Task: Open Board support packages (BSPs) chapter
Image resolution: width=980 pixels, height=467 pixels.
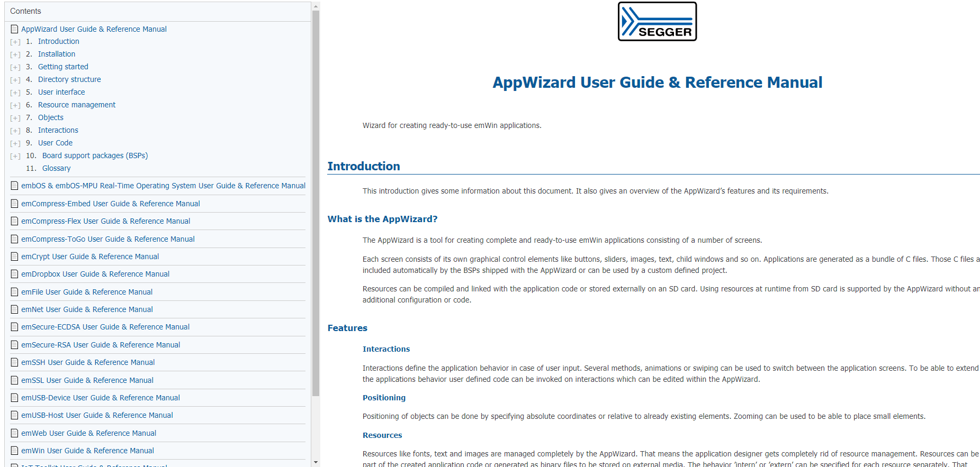Action: pyautogui.click(x=95, y=155)
